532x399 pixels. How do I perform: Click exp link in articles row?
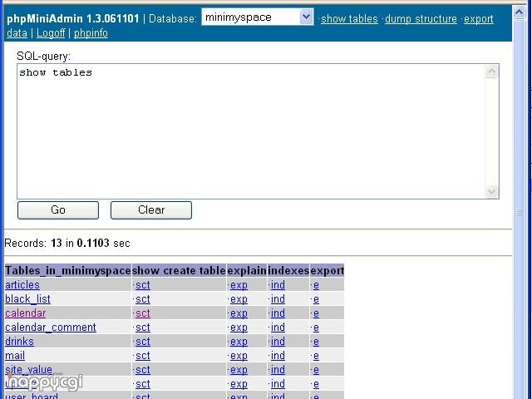pyautogui.click(x=239, y=285)
